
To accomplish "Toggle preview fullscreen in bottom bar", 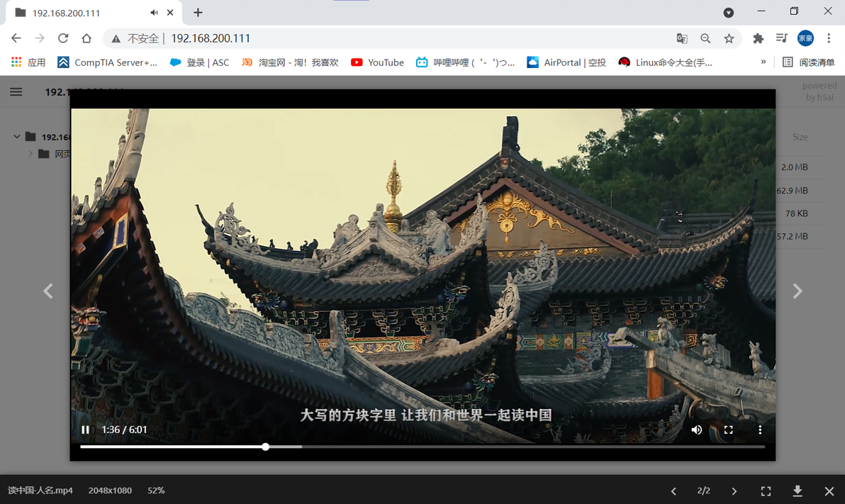I will 766,491.
